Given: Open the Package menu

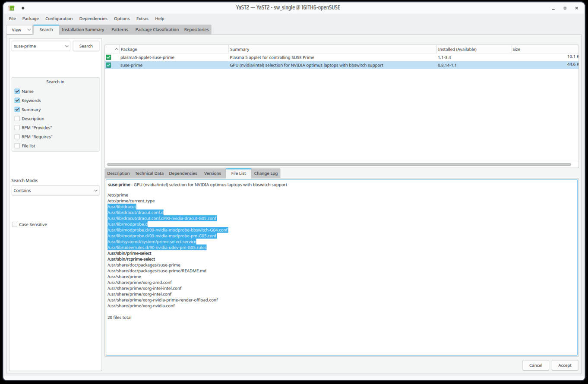Looking at the screenshot, I should tap(30, 19).
